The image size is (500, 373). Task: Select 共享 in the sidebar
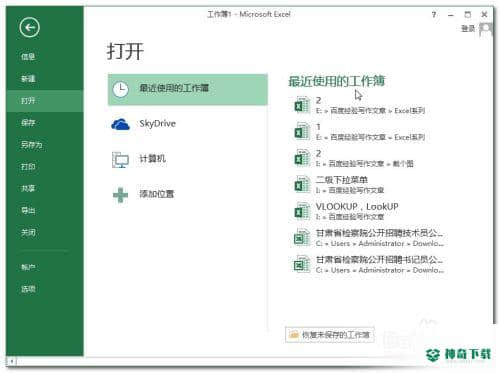[x=28, y=189]
